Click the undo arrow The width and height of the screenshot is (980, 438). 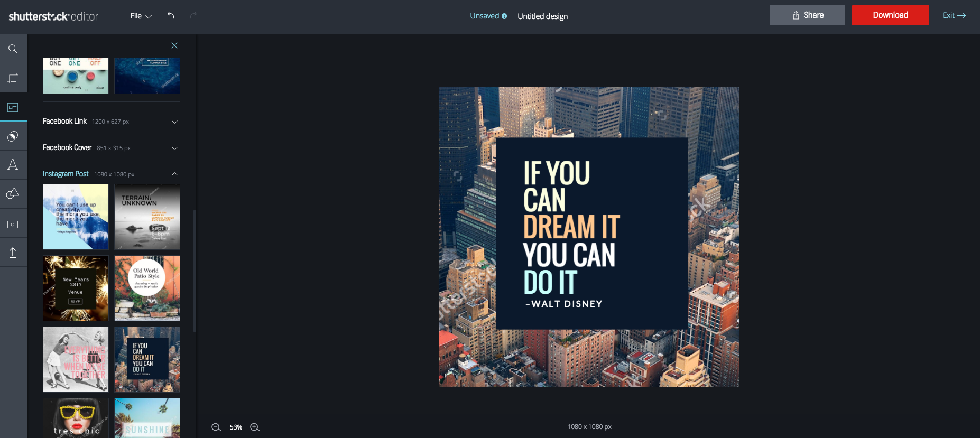tap(171, 16)
